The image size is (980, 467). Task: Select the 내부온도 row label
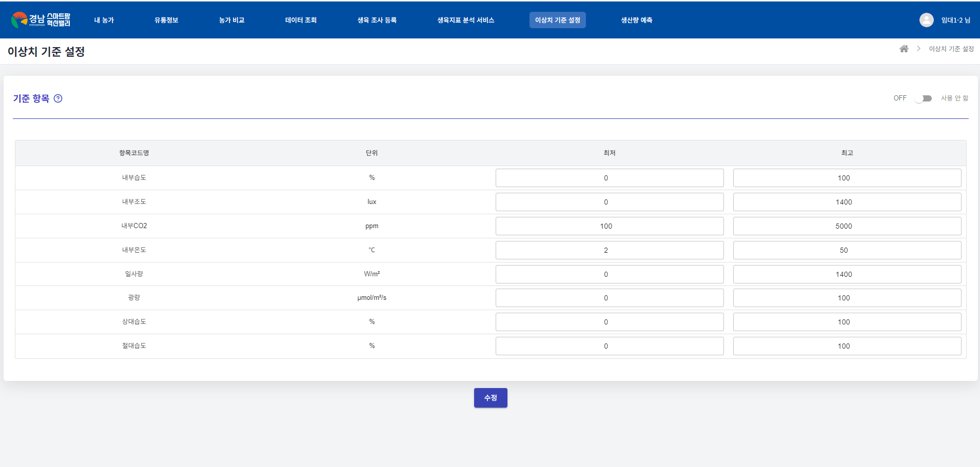click(134, 250)
